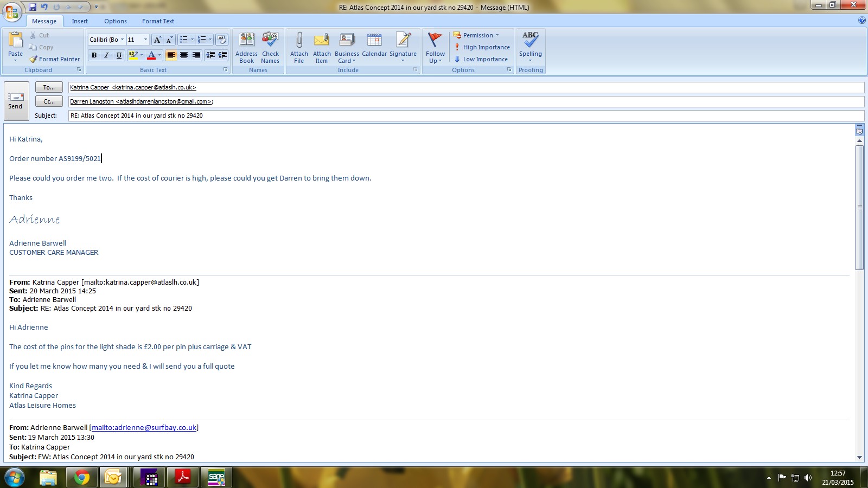The width and height of the screenshot is (868, 488).
Task: Save the message with the floppy icon
Action: [33, 7]
